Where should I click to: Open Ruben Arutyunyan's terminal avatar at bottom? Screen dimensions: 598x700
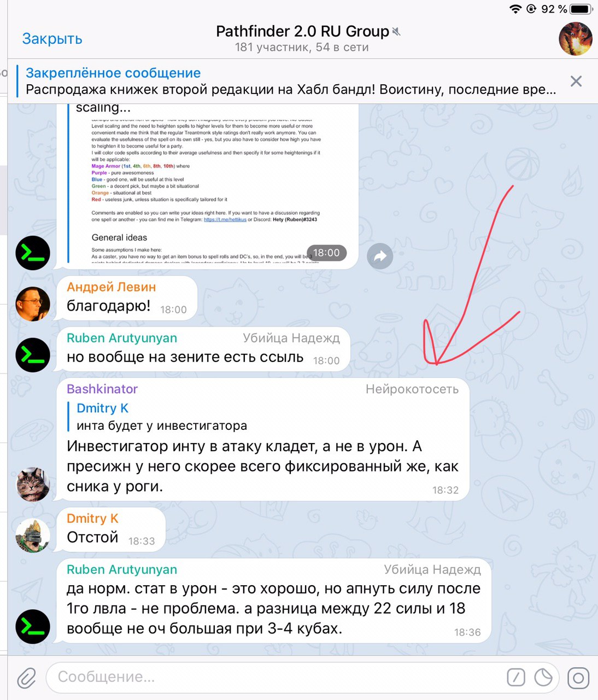click(x=33, y=627)
